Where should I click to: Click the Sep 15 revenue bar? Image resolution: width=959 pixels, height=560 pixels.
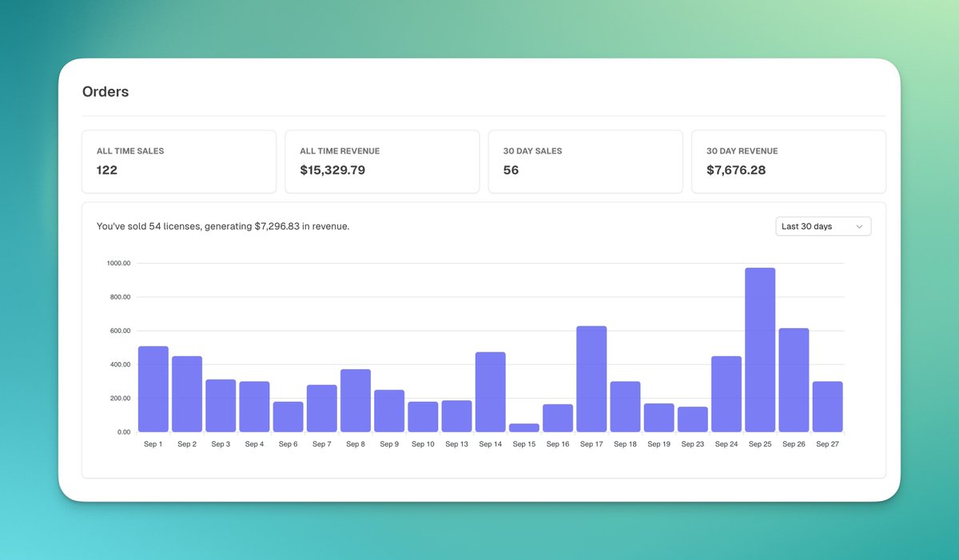click(x=524, y=427)
